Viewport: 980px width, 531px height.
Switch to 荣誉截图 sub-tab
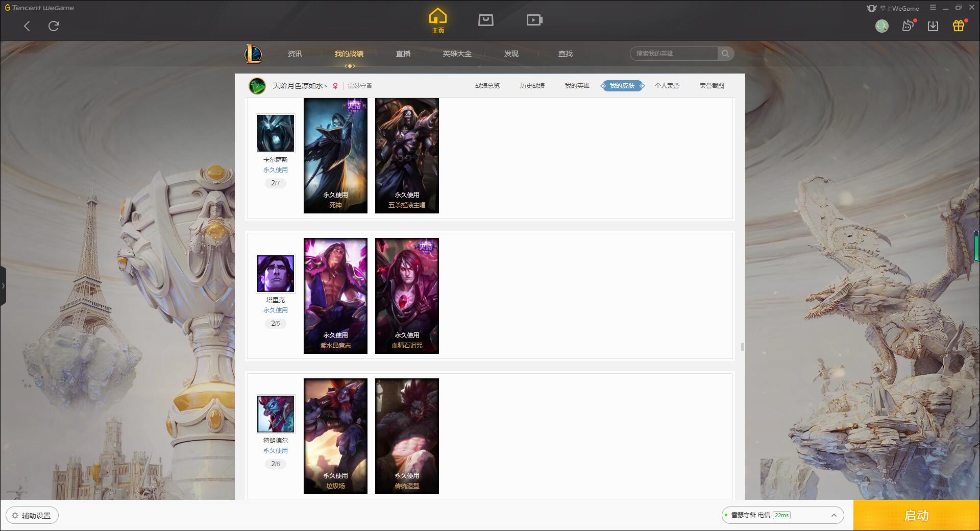click(x=712, y=86)
